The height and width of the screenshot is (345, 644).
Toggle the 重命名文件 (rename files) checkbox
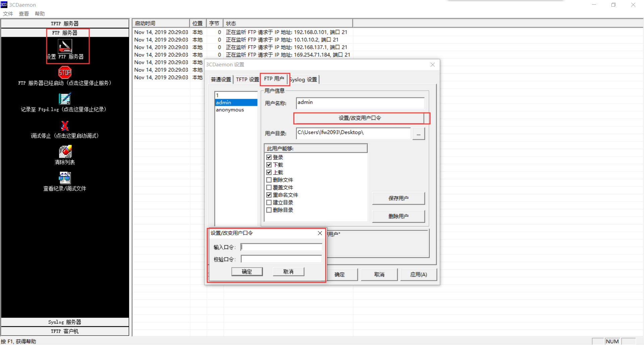pos(269,195)
